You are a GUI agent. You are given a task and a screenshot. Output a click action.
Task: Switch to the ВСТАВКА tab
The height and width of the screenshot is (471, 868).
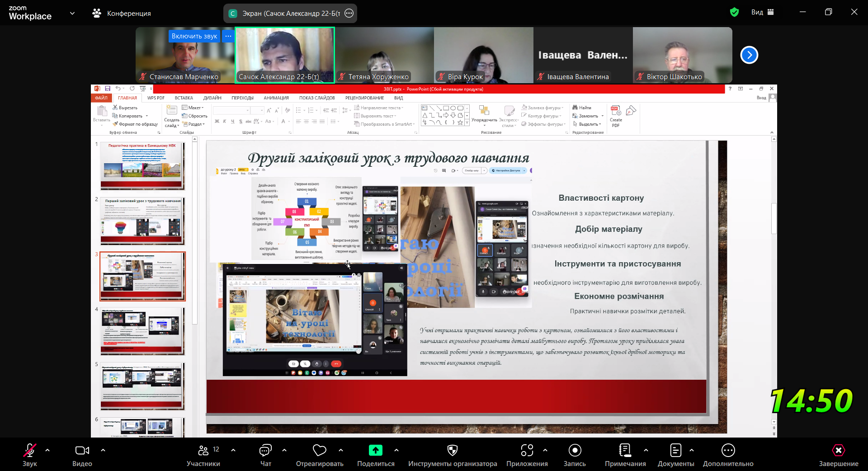[184, 98]
